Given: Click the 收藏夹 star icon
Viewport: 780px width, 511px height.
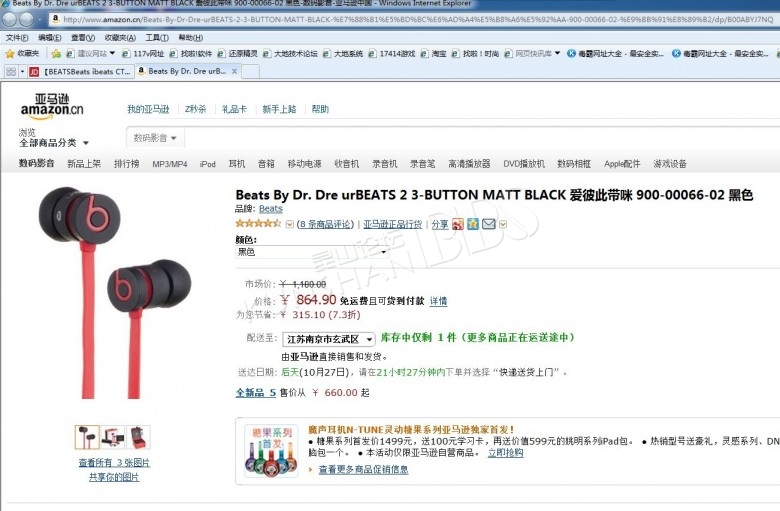Looking at the screenshot, I should tap(9, 53).
